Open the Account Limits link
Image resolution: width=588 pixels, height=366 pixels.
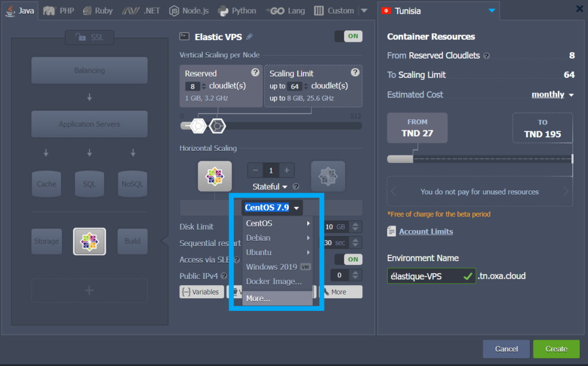point(425,231)
